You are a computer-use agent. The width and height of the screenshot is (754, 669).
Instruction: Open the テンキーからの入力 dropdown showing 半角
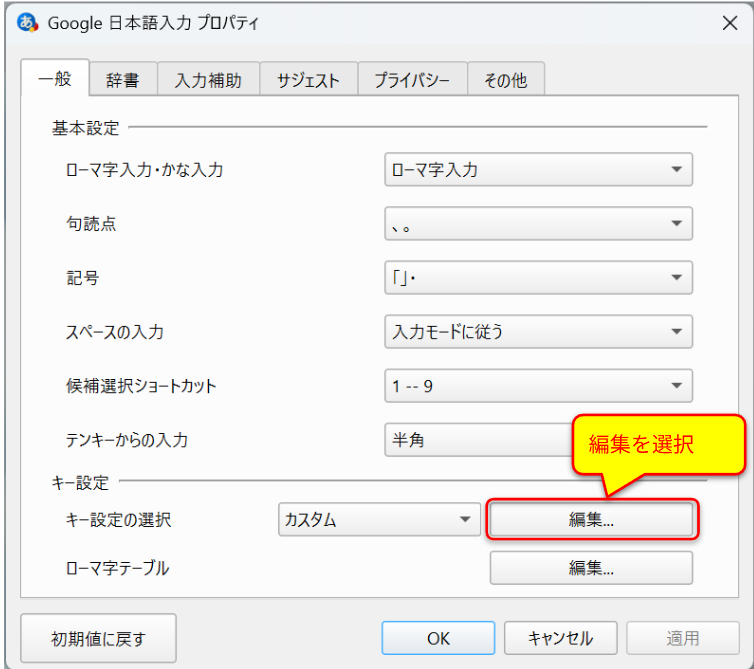tap(478, 440)
